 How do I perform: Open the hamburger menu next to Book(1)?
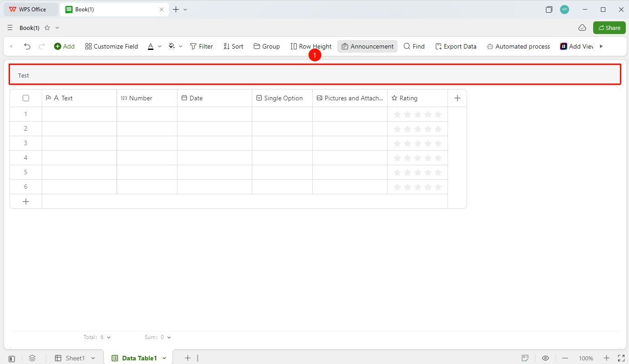pyautogui.click(x=10, y=28)
